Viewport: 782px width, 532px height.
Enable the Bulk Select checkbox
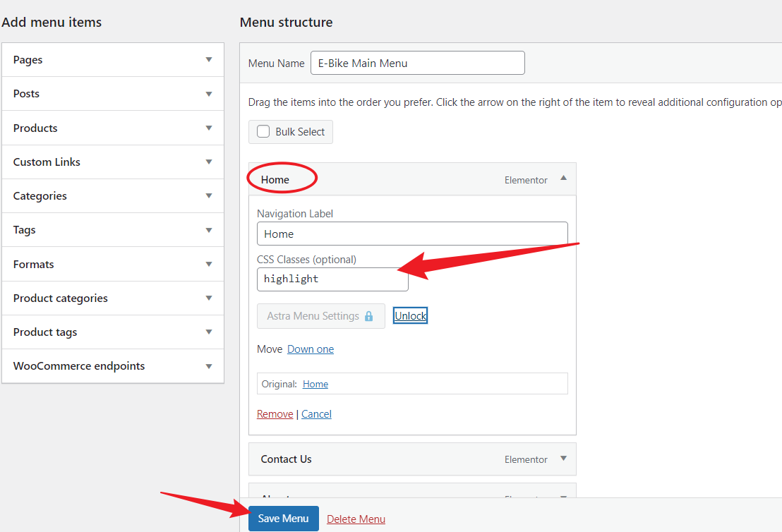tap(263, 132)
